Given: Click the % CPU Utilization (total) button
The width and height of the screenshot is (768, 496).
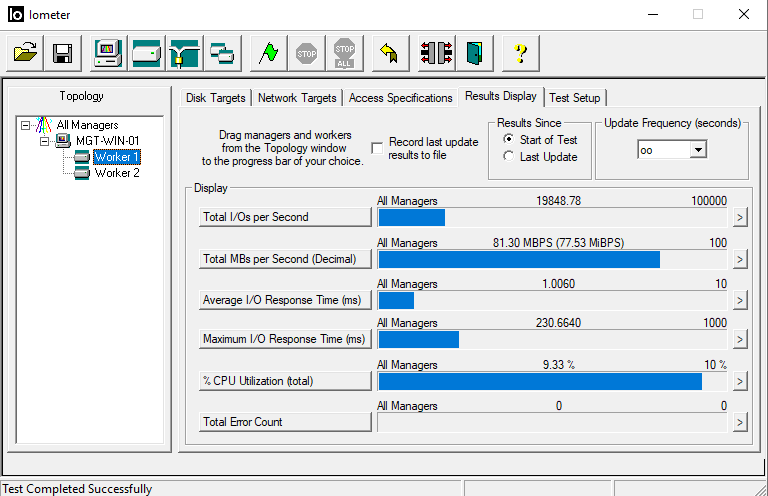Looking at the screenshot, I should pos(285,381).
